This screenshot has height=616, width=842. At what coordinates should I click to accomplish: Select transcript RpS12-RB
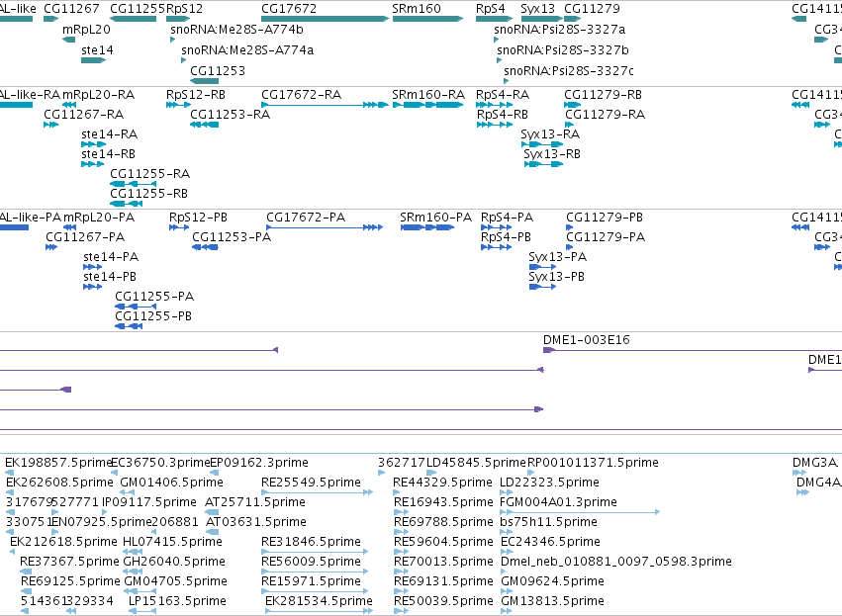point(196,95)
